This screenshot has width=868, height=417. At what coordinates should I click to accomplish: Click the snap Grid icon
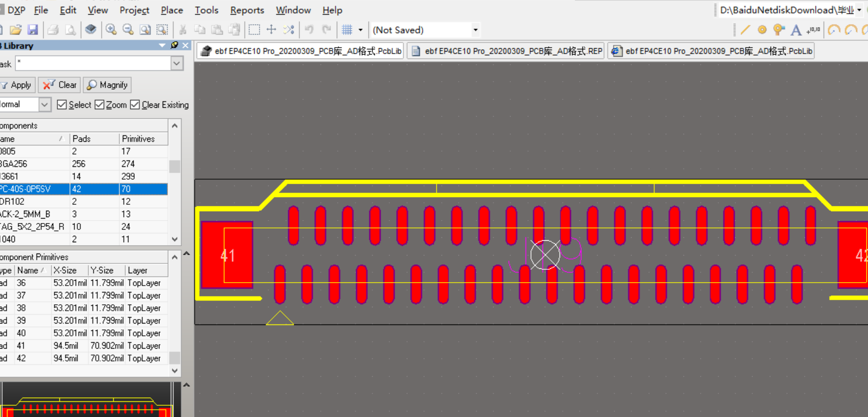pos(347,30)
